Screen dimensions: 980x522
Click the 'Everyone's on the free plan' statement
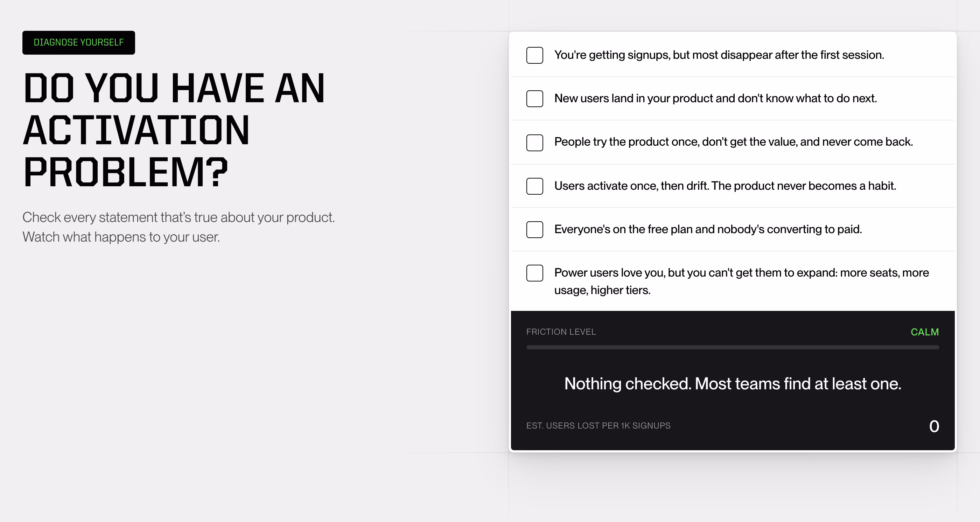pyautogui.click(x=708, y=229)
